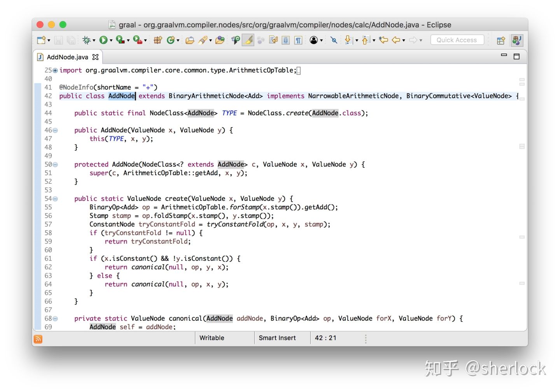Click the Skip All Breakpoints icon
Image resolution: width=560 pixels, height=392 pixels.
[236, 40]
